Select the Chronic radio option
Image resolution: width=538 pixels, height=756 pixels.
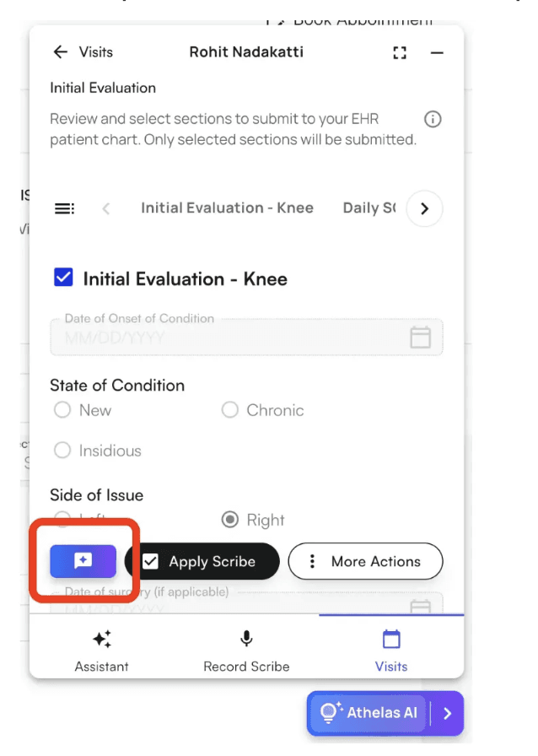[229, 410]
